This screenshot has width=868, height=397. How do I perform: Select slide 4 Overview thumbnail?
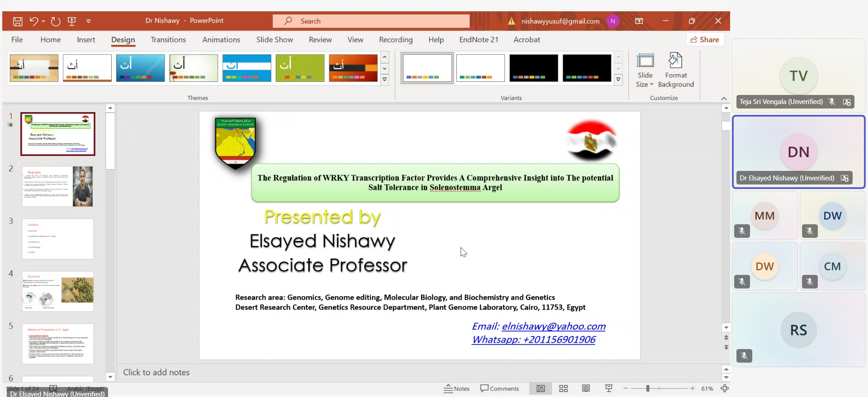click(x=58, y=292)
